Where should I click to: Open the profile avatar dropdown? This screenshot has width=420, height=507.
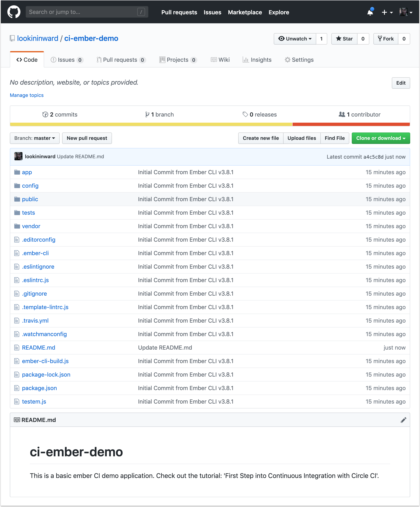404,12
